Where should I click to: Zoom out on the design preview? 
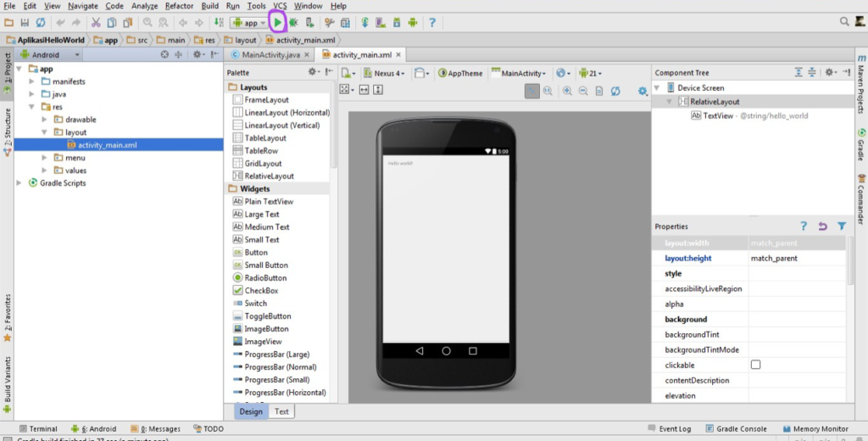point(583,91)
